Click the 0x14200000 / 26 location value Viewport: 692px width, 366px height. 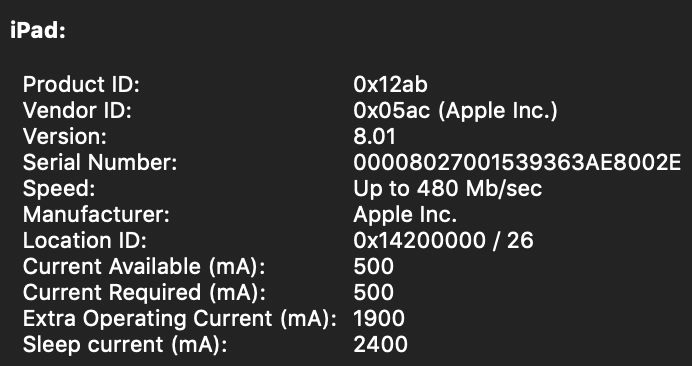[x=443, y=241]
